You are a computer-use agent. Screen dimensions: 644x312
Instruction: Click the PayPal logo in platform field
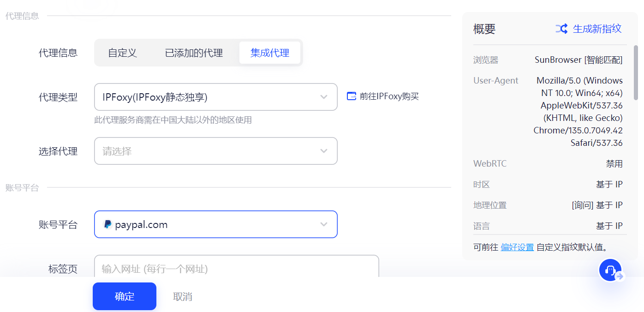[x=107, y=225]
